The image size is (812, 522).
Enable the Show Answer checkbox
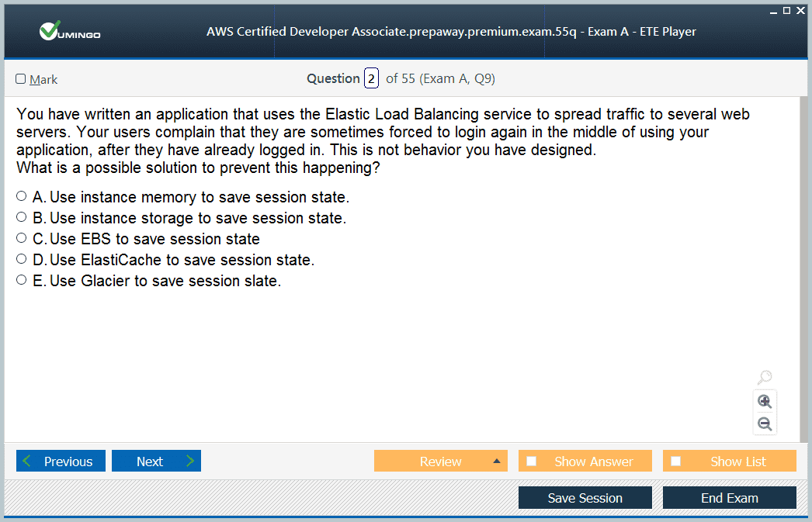(x=532, y=462)
